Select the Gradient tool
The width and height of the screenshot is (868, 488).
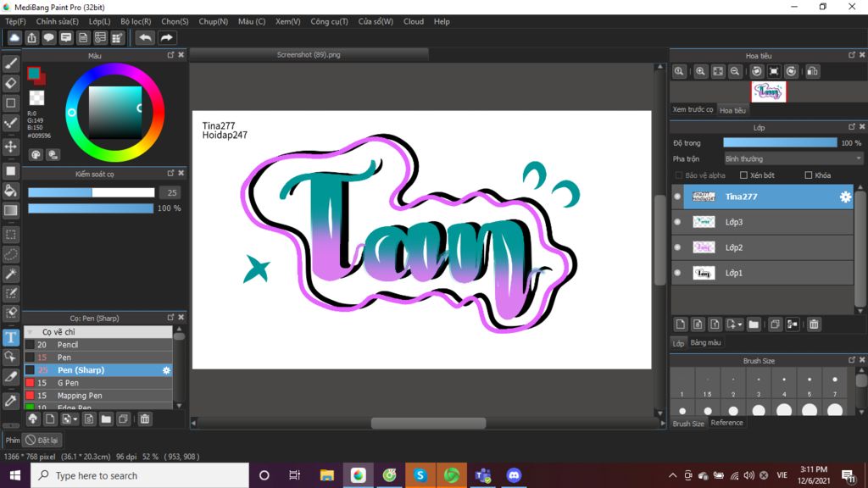coord(10,210)
